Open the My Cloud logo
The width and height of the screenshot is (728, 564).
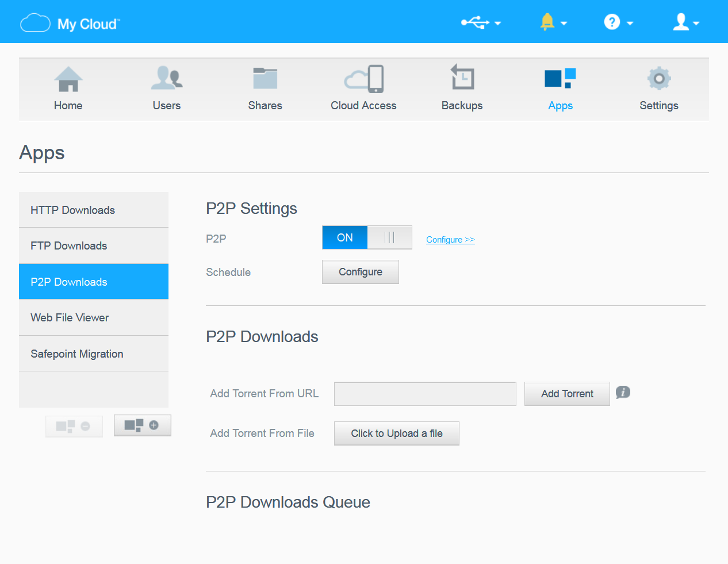point(69,22)
